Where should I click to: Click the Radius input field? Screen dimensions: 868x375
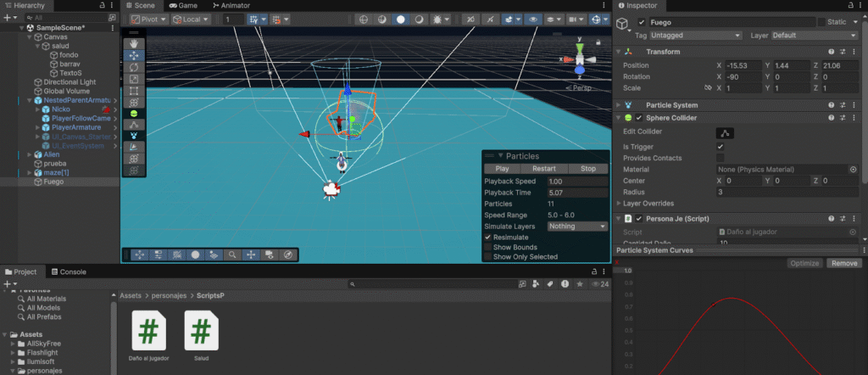pos(787,193)
